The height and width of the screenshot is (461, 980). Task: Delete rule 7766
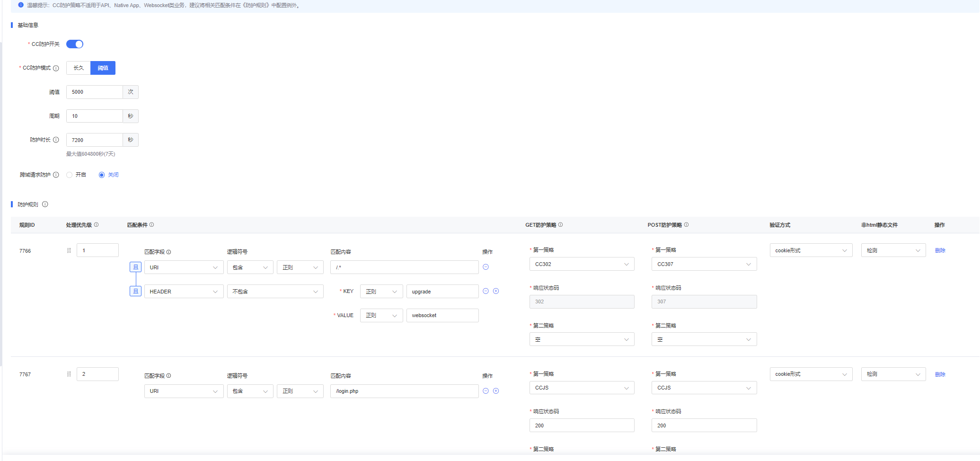click(940, 250)
